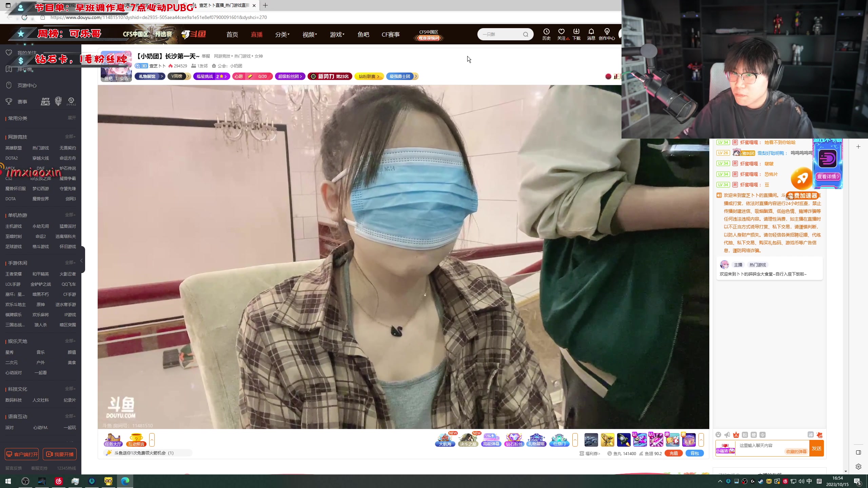The width and height of the screenshot is (868, 488).
Task: Open the emoji smiley icon in the chat box
Action: (718, 435)
